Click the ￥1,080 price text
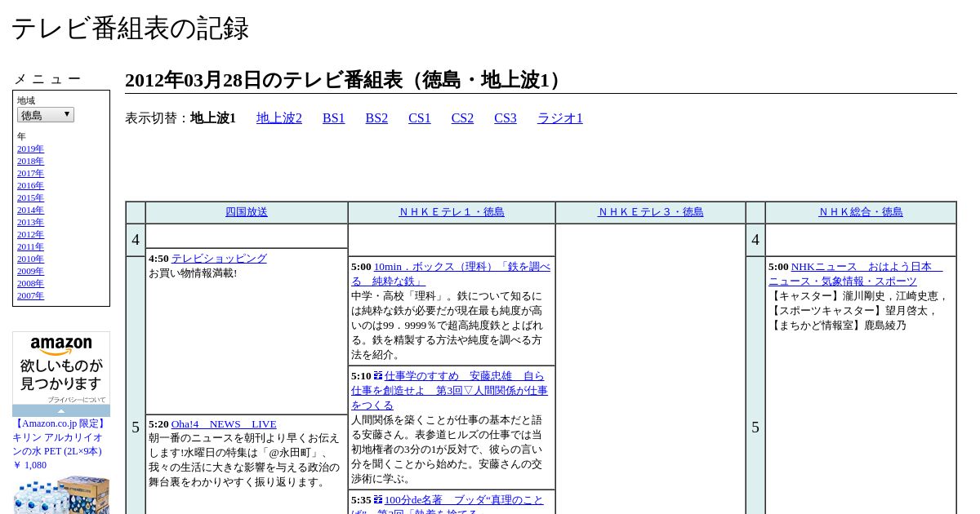Image resolution: width=980 pixels, height=514 pixels. 29,465
